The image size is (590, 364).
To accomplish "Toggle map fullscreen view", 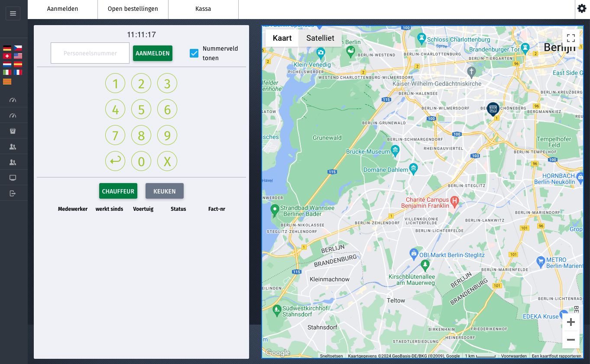I will pyautogui.click(x=571, y=38).
